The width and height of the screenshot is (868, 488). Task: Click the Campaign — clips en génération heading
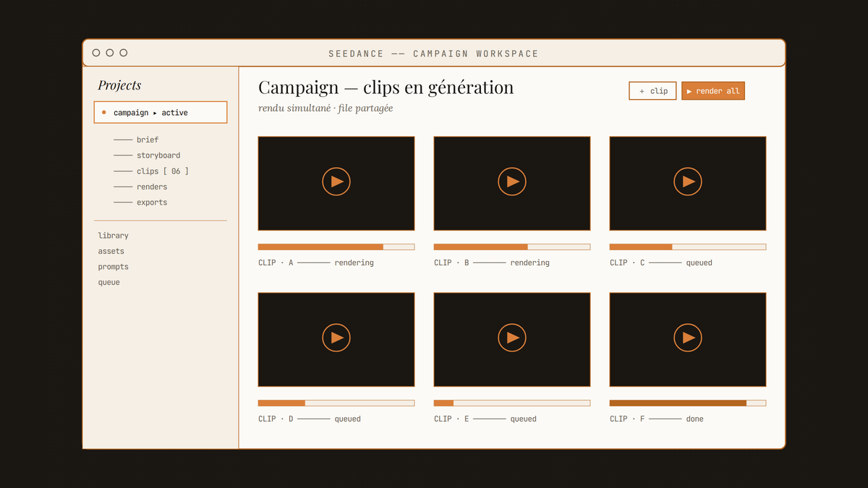386,87
